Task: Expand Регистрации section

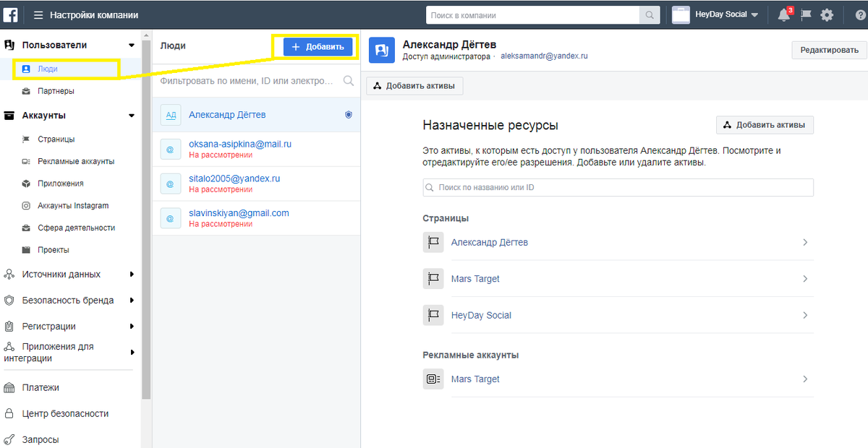Action: [x=132, y=326]
